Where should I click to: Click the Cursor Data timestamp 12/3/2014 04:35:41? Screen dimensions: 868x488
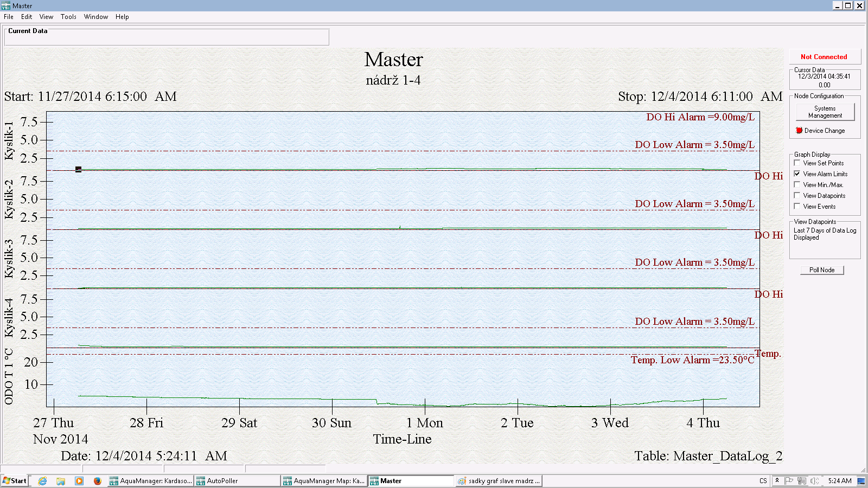coord(824,76)
